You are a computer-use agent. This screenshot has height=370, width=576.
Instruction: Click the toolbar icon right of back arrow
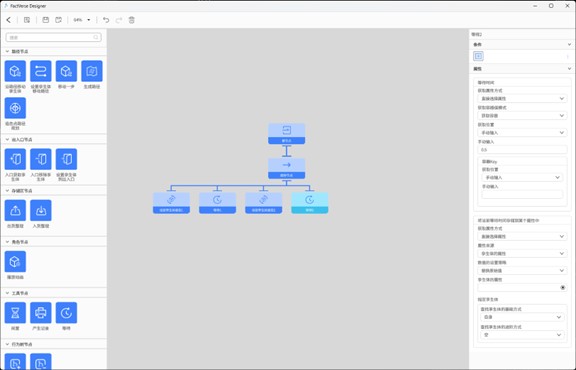coord(27,20)
